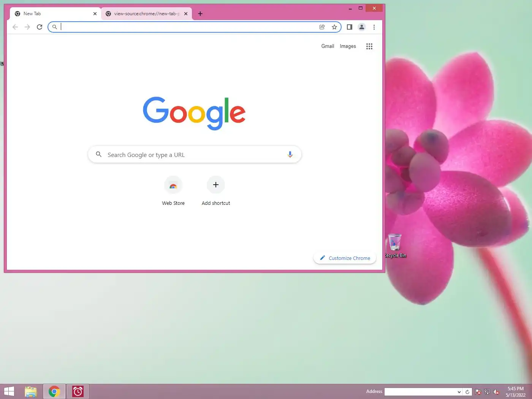This screenshot has height=399, width=532.
Task: Open the Gmail link
Action: pos(328,46)
